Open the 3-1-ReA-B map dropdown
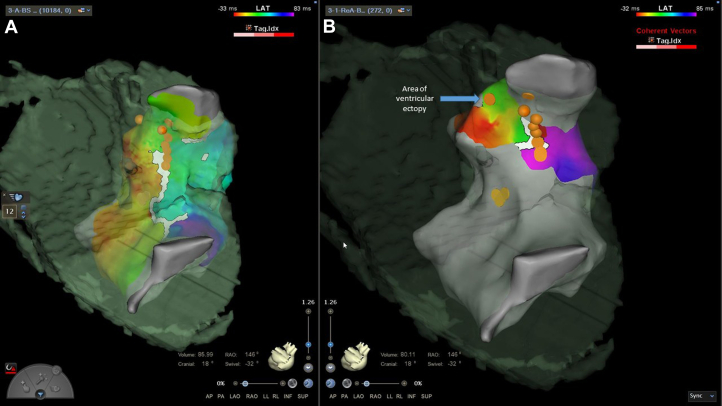The image size is (722, 406). [368, 10]
